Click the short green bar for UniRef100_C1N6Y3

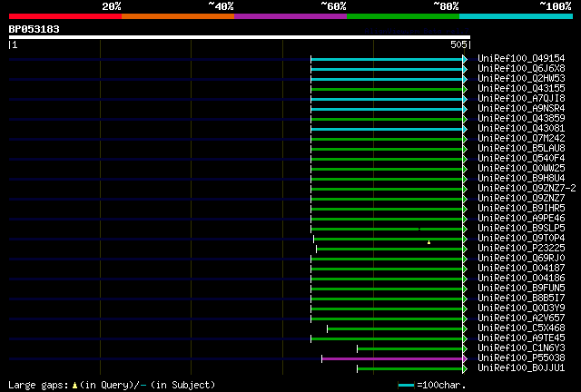point(409,349)
